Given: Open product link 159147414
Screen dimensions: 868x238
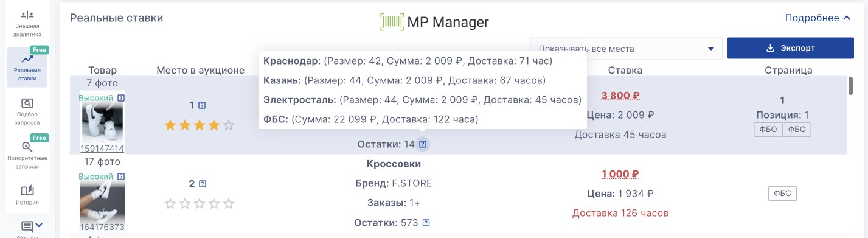Looking at the screenshot, I should [x=102, y=149].
